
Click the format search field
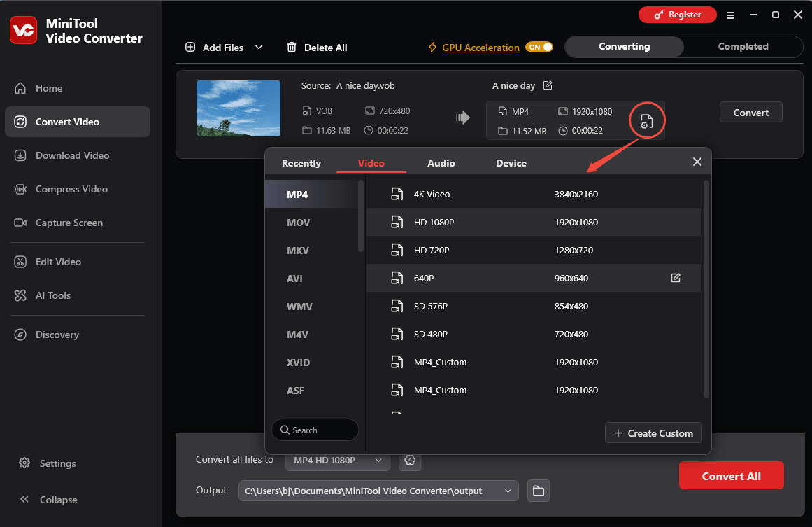point(315,430)
